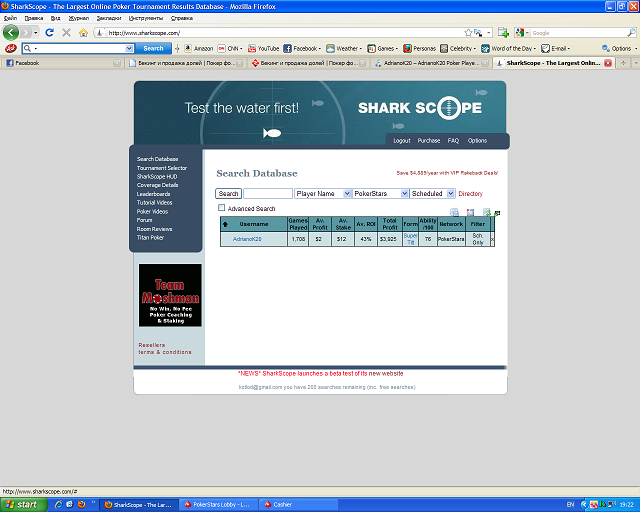Click the SharkScope Search button

point(228,194)
